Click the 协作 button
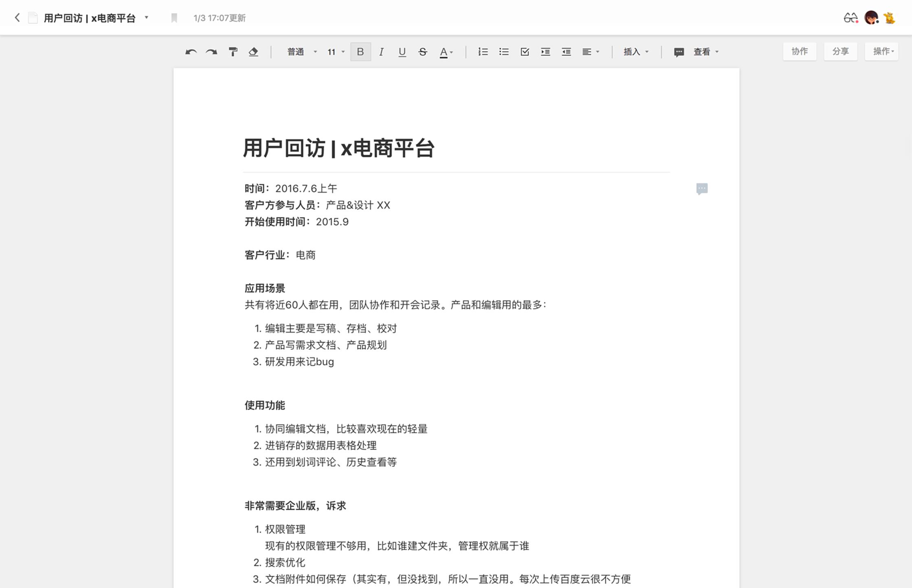Viewport: 912px width, 588px height. [x=799, y=51]
